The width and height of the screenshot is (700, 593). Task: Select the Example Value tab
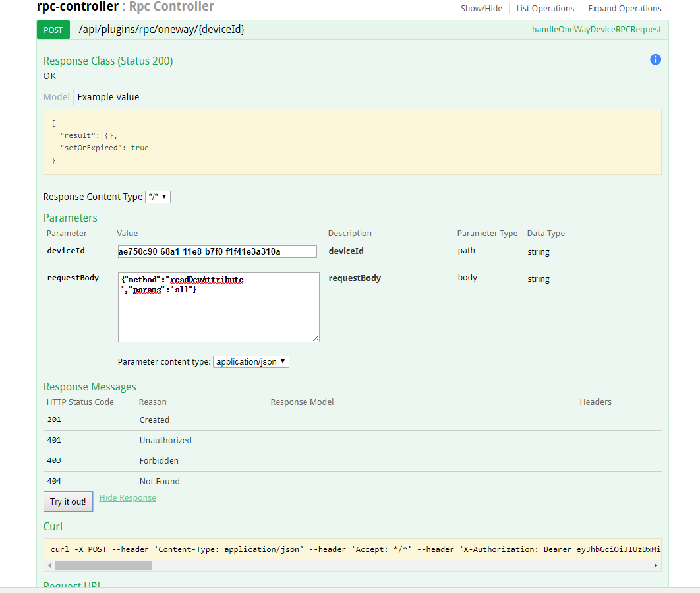tap(107, 96)
